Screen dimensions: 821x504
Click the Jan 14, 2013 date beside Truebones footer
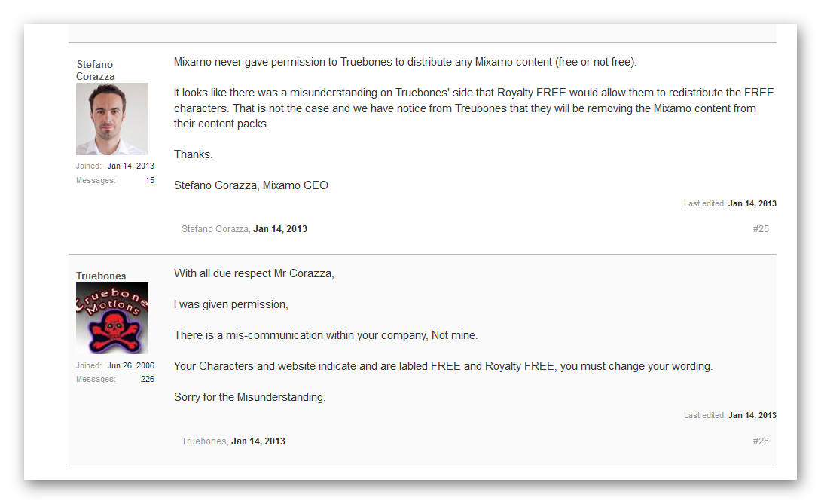click(258, 441)
